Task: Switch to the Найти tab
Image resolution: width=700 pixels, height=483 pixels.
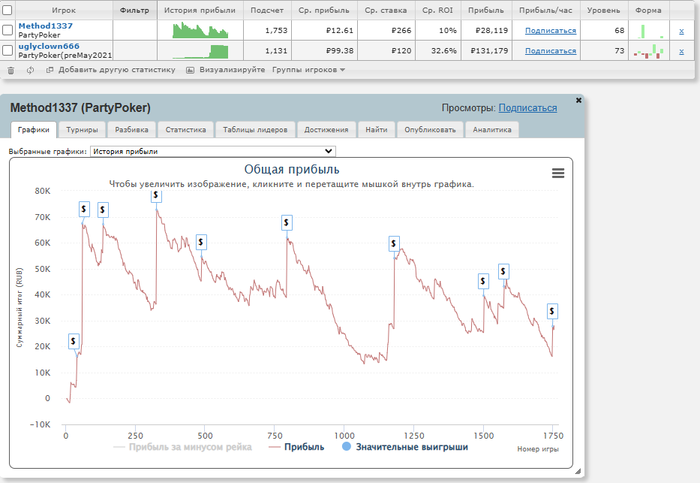Action: [x=376, y=130]
